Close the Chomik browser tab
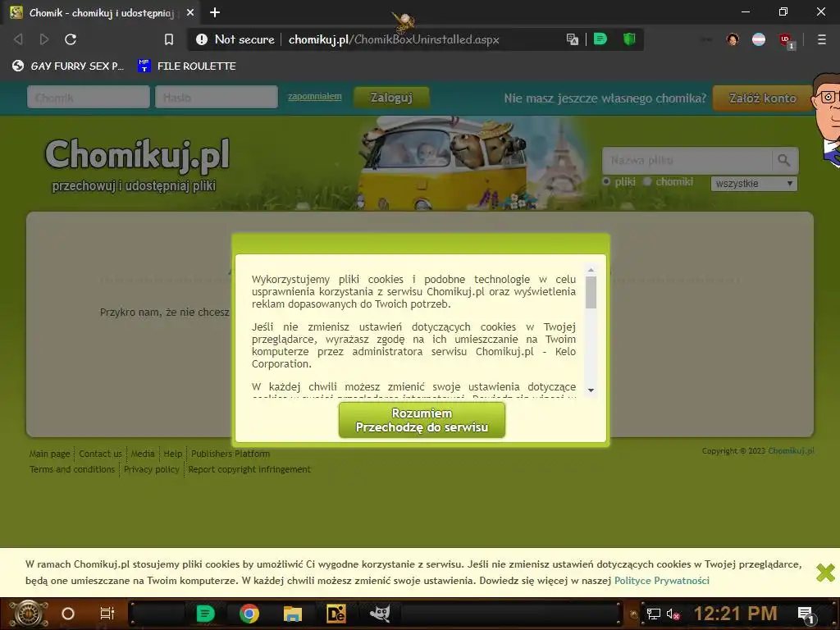840x630 pixels. coord(190,12)
